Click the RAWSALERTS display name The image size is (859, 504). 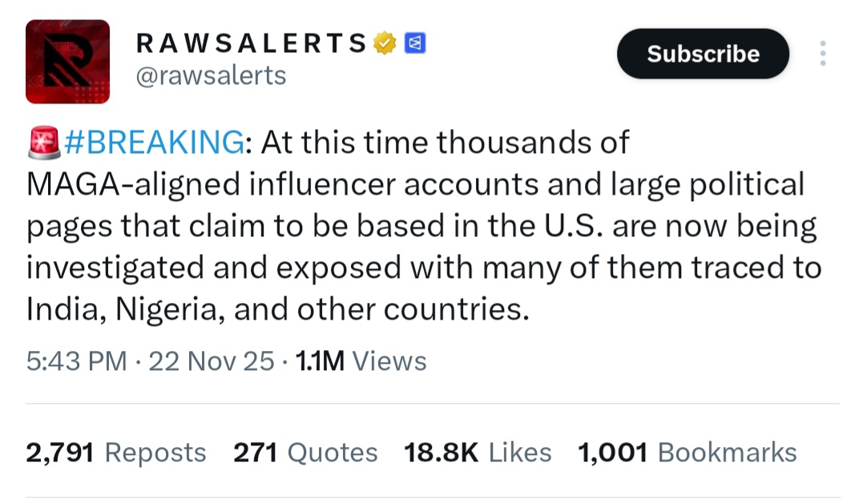(x=251, y=42)
